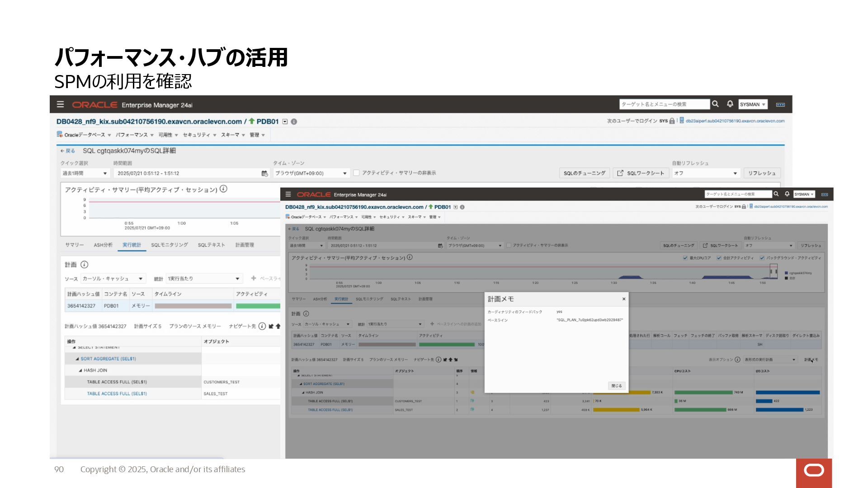Click info icon after ナビゲート先 in back window

[x=262, y=326]
